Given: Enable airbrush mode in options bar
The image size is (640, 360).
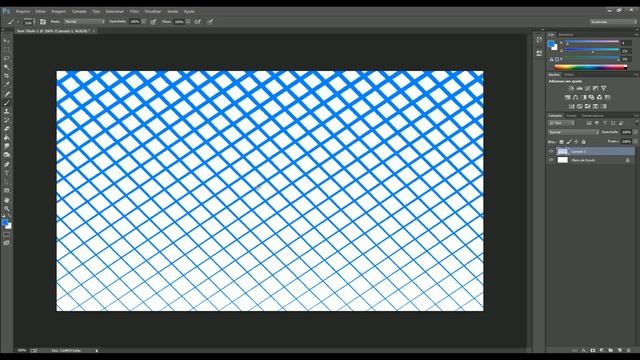Looking at the screenshot, I should click(198, 22).
